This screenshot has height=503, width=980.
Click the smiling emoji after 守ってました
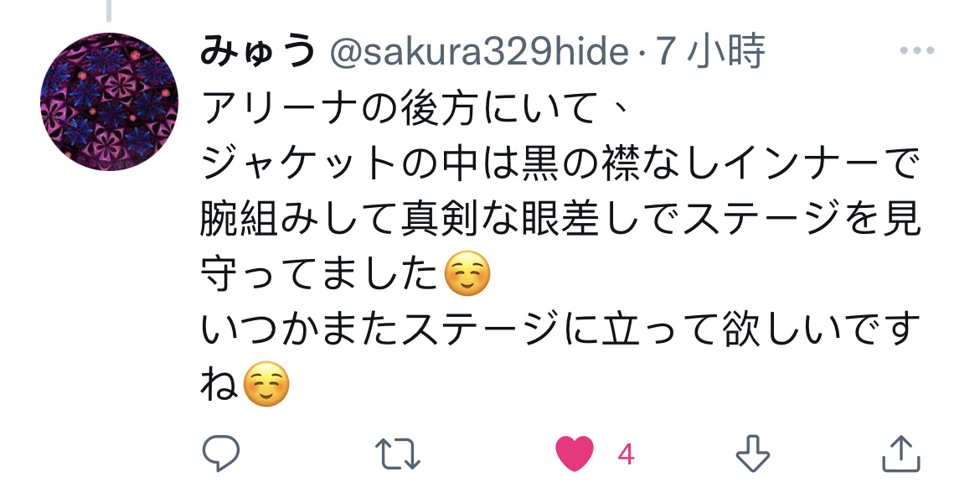point(467,273)
